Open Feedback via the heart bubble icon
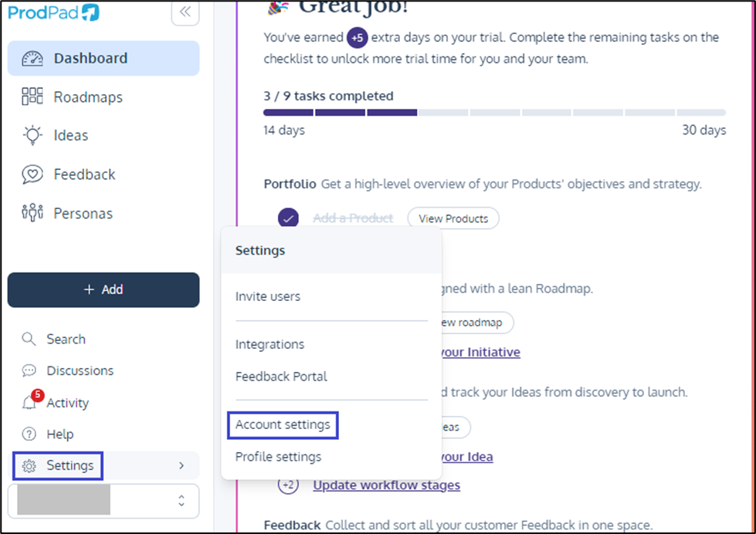This screenshot has height=534, width=756. [32, 174]
